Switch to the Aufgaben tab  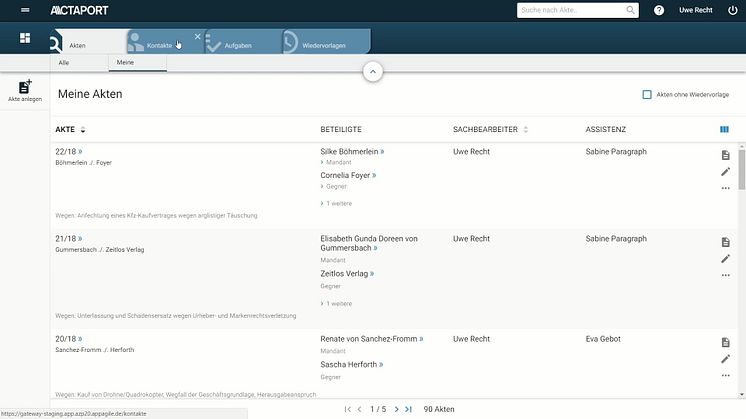click(x=244, y=42)
